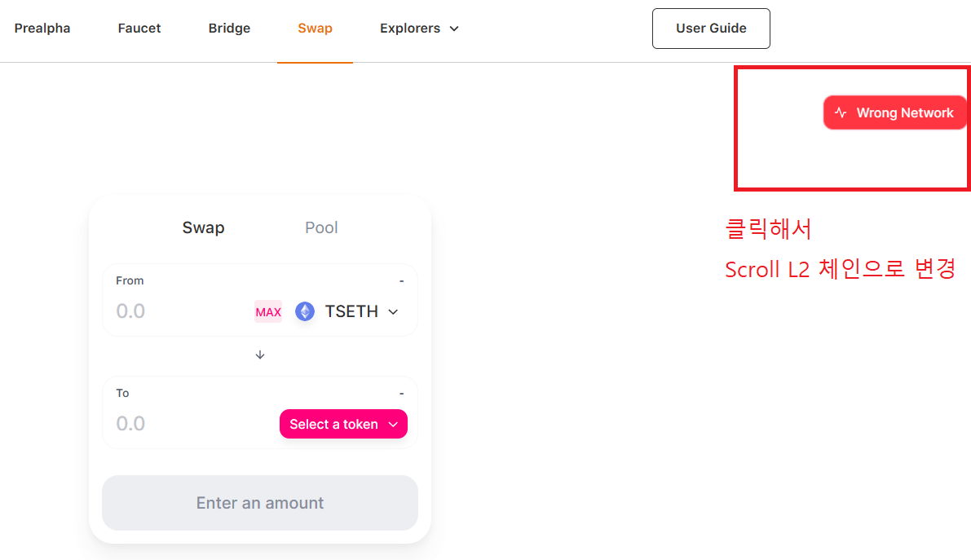The image size is (971, 560).
Task: Open the User Guide
Action: pos(711,29)
